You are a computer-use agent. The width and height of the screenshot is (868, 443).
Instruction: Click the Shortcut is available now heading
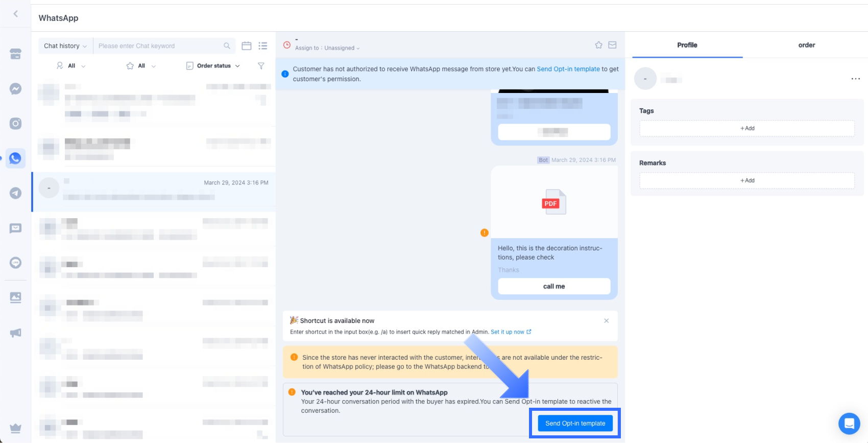[x=337, y=321]
